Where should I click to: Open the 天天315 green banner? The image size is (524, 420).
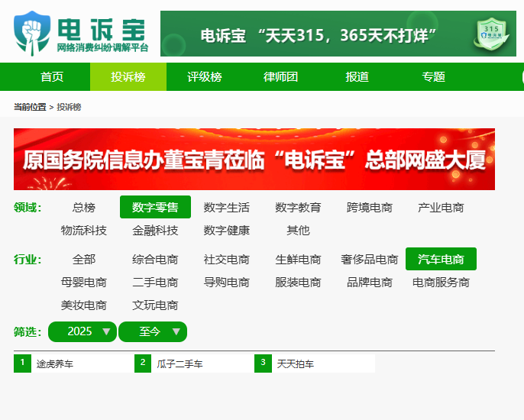coord(338,34)
